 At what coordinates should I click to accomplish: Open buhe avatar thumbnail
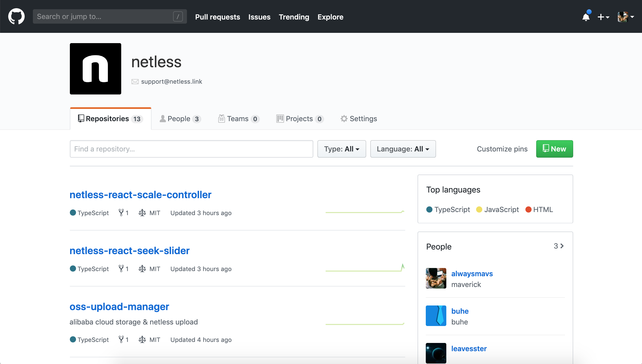(436, 316)
